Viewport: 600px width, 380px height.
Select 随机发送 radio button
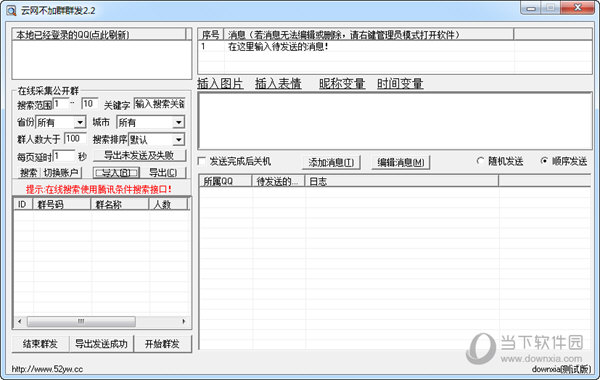[x=480, y=161]
